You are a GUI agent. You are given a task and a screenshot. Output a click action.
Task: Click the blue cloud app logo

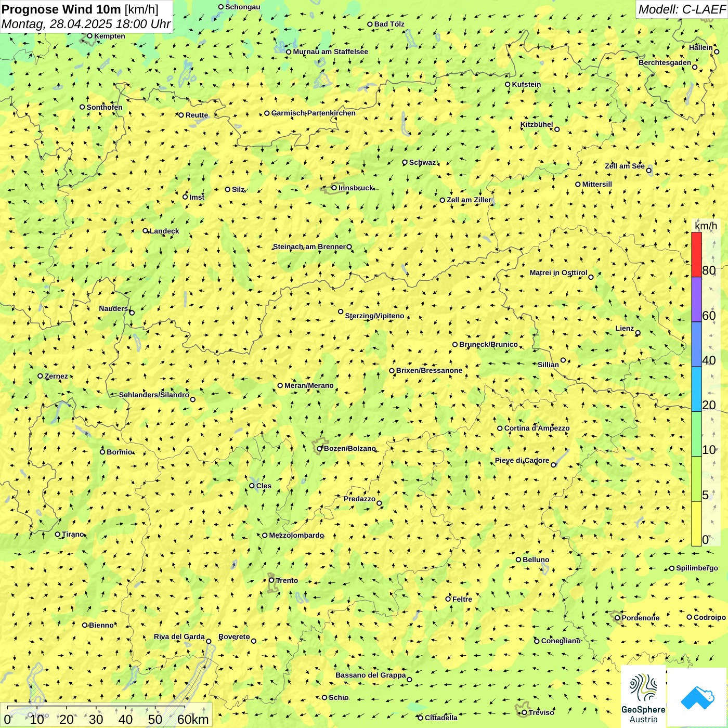coord(697,697)
